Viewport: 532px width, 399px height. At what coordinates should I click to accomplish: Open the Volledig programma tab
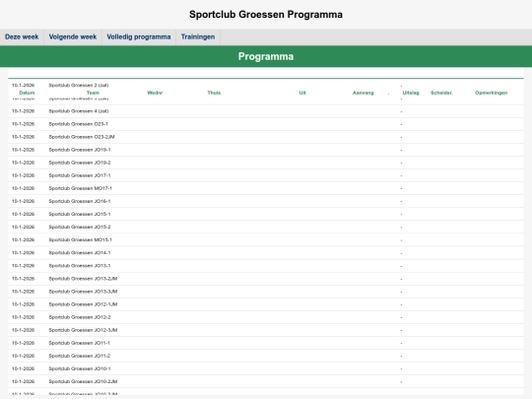(139, 37)
